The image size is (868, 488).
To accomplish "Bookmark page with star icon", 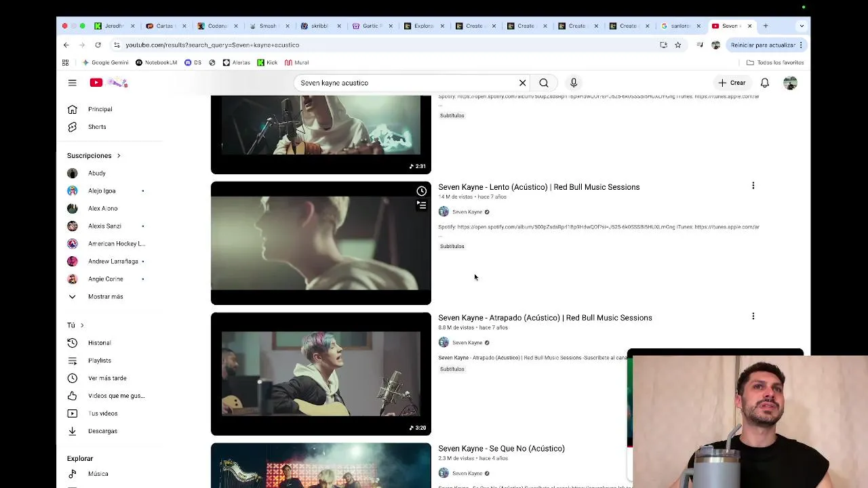I will pyautogui.click(x=677, y=45).
